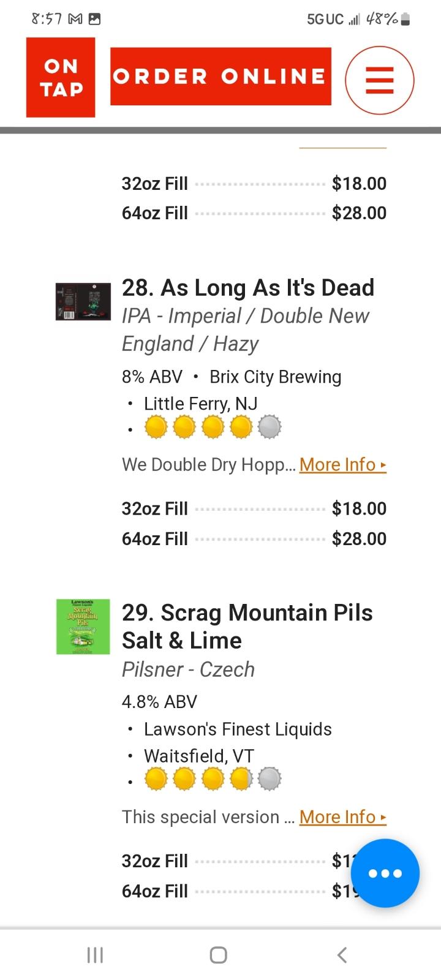Tap the Android home button

click(219, 955)
